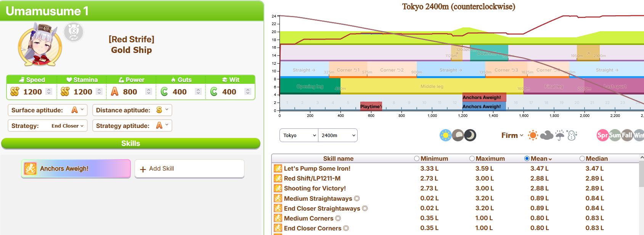Click Skill name column header
The image size is (644, 235).
click(338, 158)
